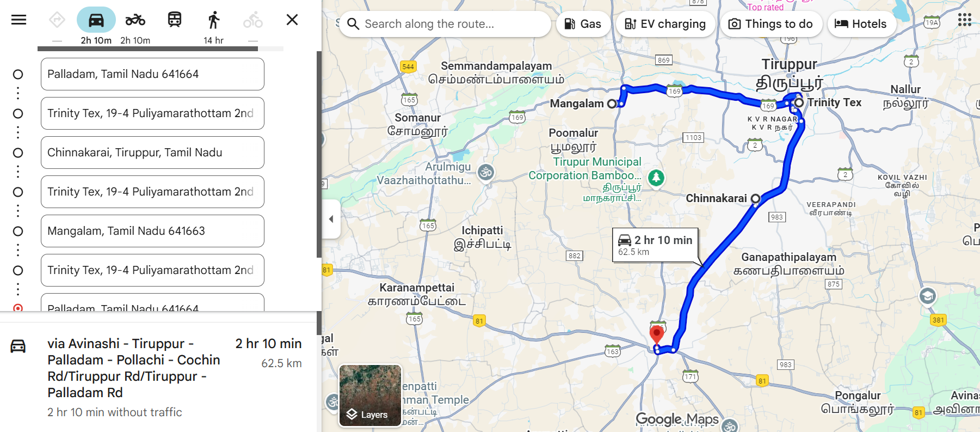980x432 pixels.
Task: Select walking travel mode
Action: (x=214, y=20)
